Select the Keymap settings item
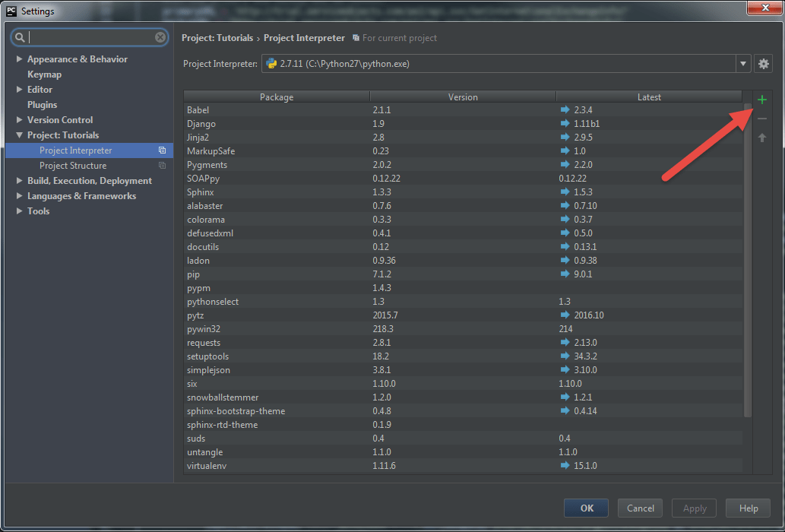785x532 pixels. click(x=45, y=74)
